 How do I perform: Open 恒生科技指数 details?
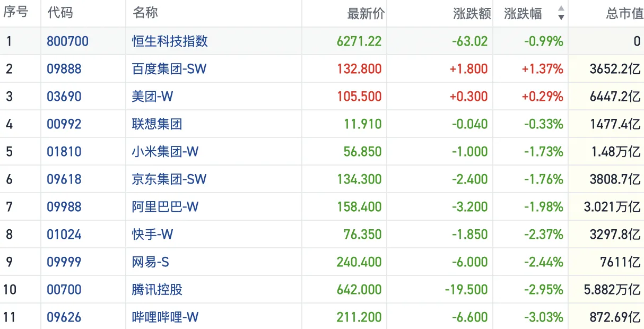point(170,41)
